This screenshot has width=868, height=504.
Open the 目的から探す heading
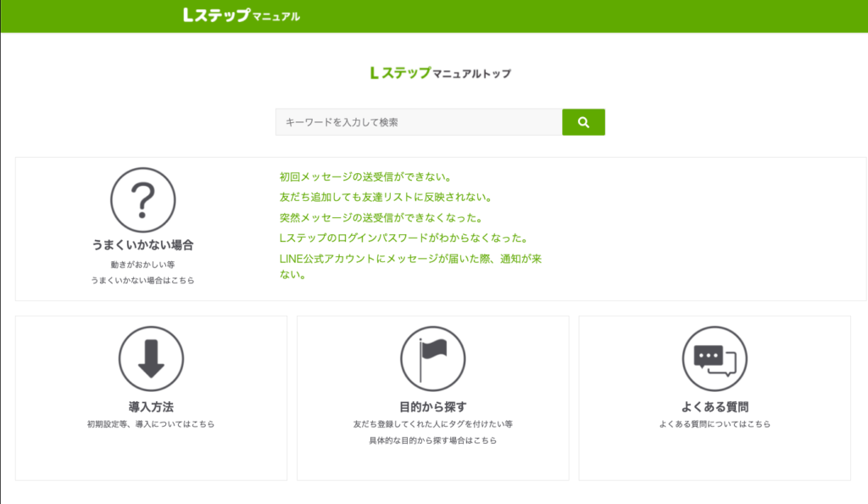[x=433, y=406]
